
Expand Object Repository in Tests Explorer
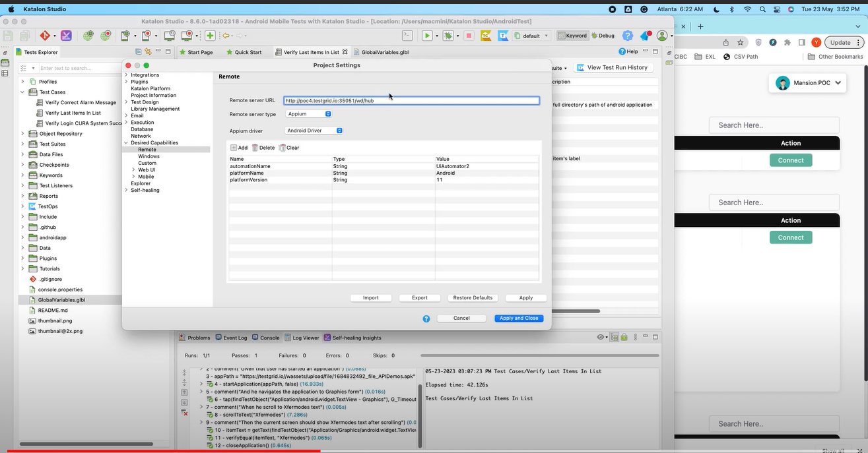[22, 134]
